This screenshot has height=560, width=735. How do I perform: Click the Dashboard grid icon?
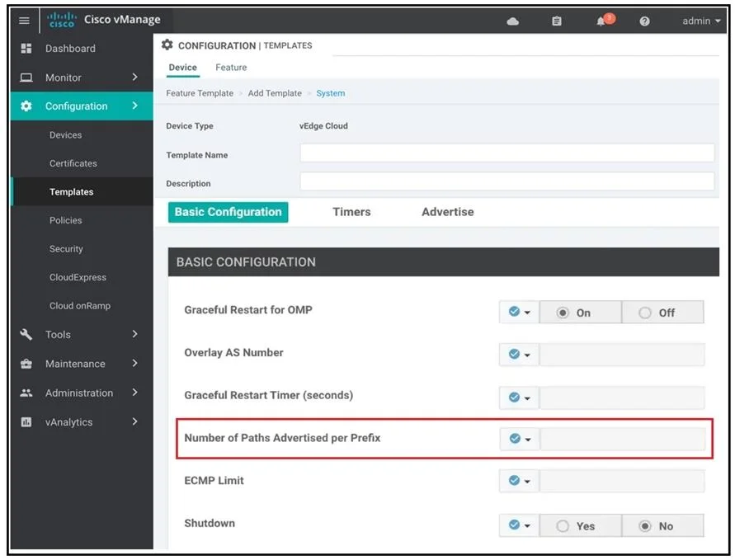coord(26,49)
